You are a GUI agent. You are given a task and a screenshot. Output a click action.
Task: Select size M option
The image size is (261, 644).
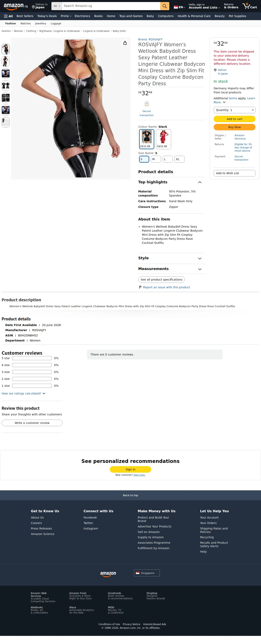[156, 159]
